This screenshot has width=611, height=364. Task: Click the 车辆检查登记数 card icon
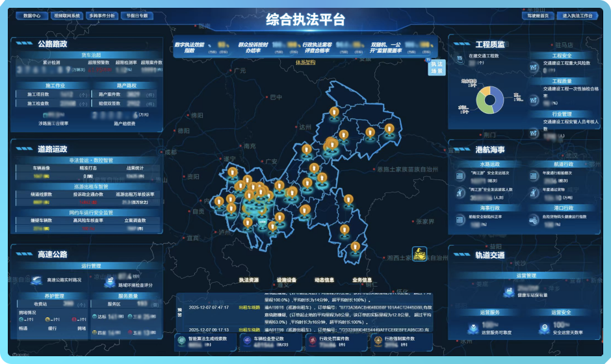246,341
